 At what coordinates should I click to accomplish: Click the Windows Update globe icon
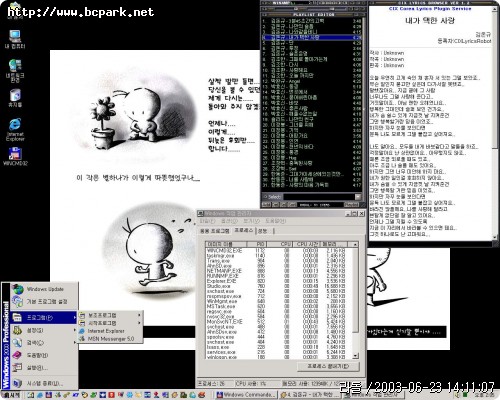pyautogui.click(x=18, y=289)
